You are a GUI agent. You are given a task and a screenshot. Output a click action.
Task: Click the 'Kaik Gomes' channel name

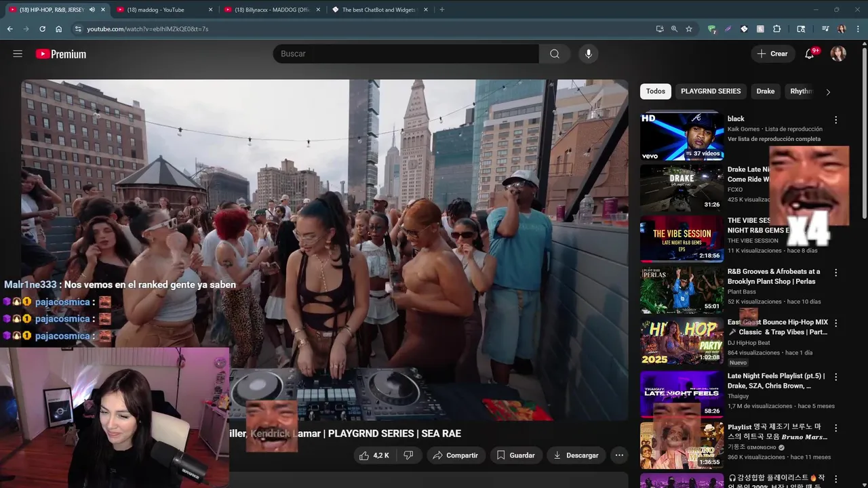[744, 129]
